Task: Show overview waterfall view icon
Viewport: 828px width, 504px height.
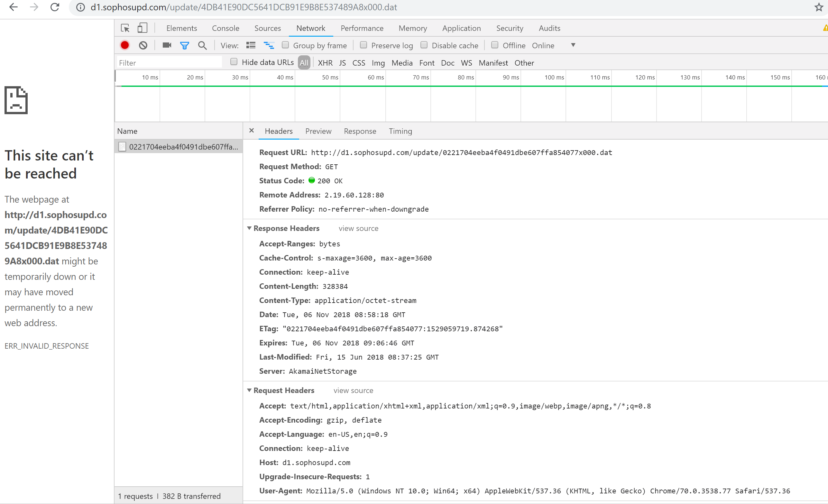Action: pos(269,45)
